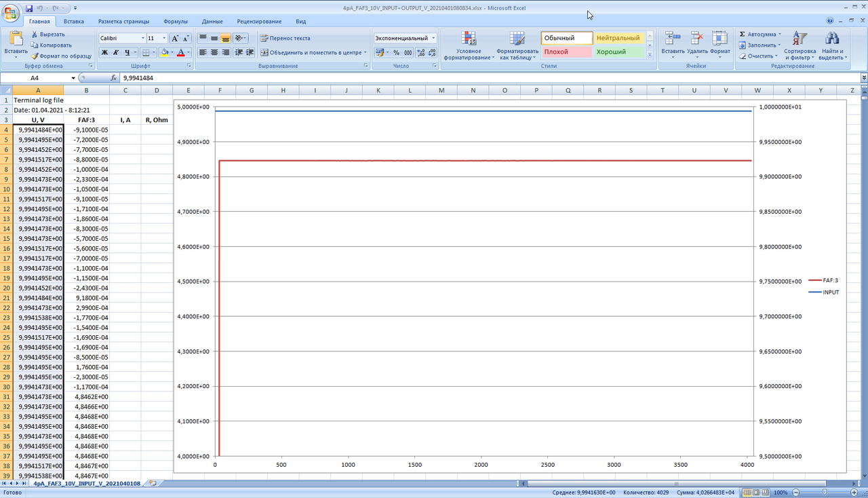Apply percent style
Image resolution: width=868 pixels, height=498 pixels.
[397, 52]
